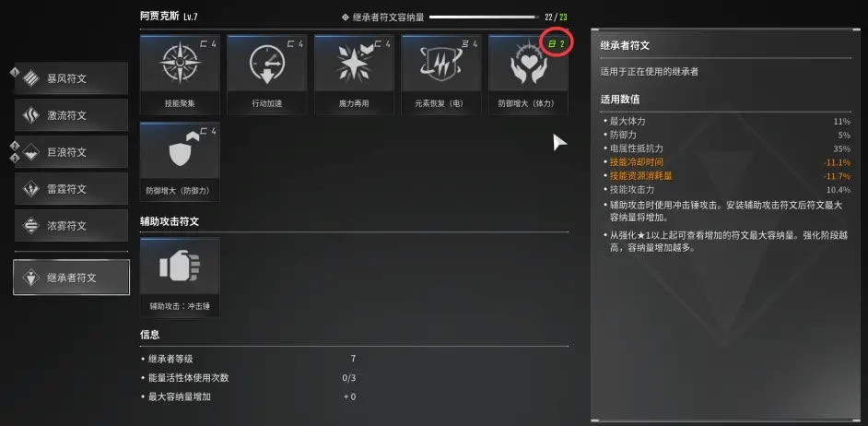Click the 技能冷却时间 stat row

(727, 162)
